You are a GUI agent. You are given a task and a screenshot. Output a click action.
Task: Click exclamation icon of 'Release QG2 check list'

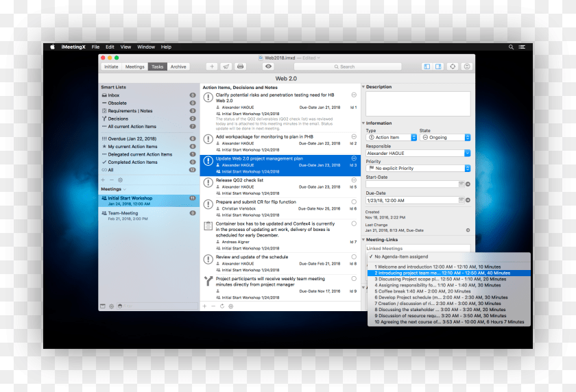coord(208,182)
